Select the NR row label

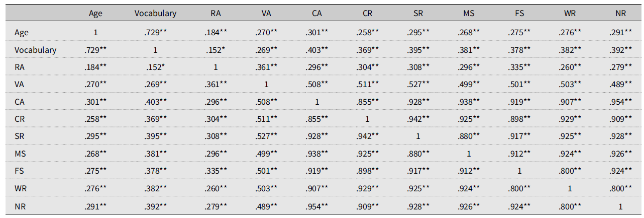point(21,206)
